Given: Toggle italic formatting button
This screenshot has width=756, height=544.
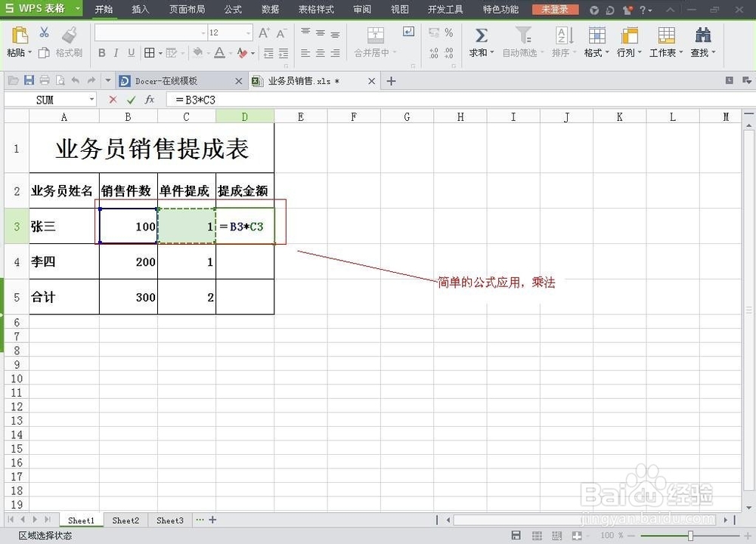Looking at the screenshot, I should (x=116, y=53).
